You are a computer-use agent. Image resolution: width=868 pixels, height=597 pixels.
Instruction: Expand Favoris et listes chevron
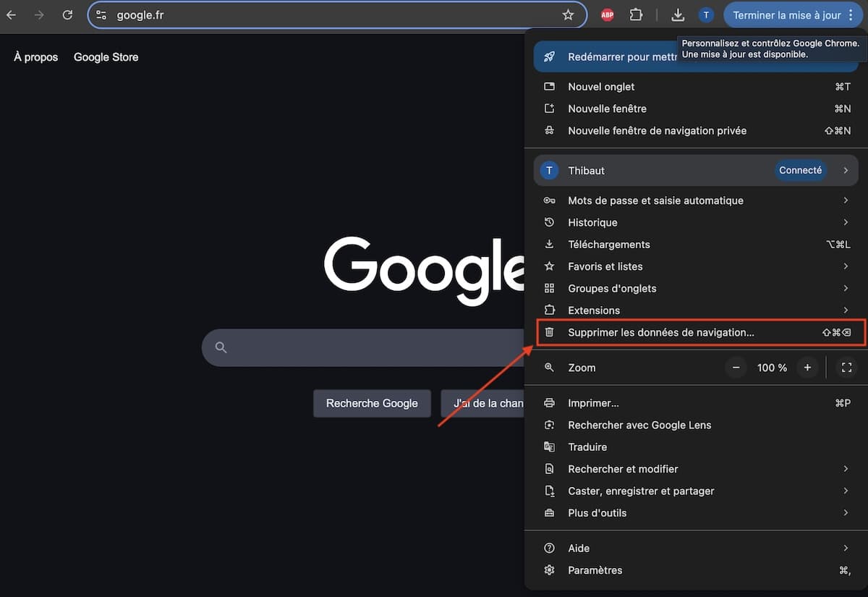(846, 266)
